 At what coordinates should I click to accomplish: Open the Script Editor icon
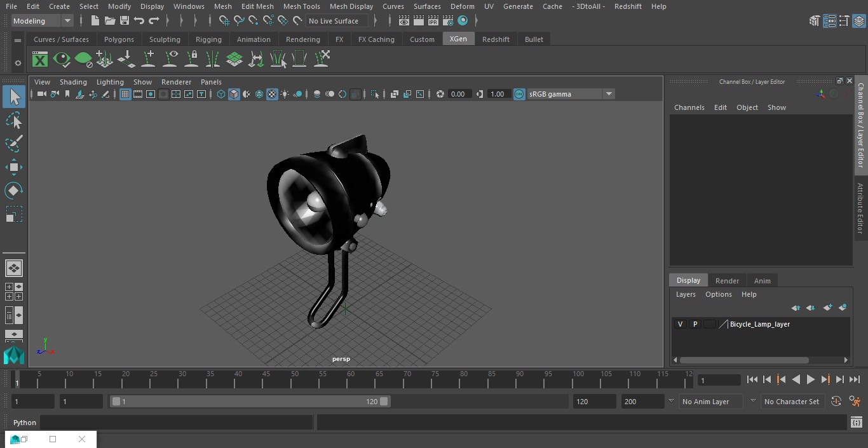857,423
